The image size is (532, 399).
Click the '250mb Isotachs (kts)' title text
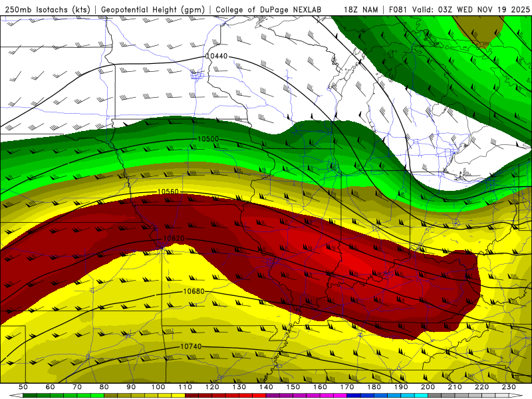(47, 9)
